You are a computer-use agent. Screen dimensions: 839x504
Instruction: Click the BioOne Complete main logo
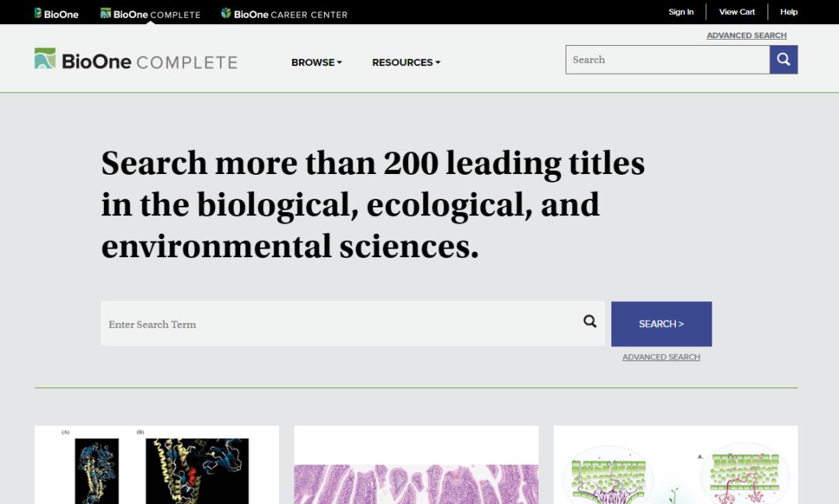pyautogui.click(x=136, y=60)
